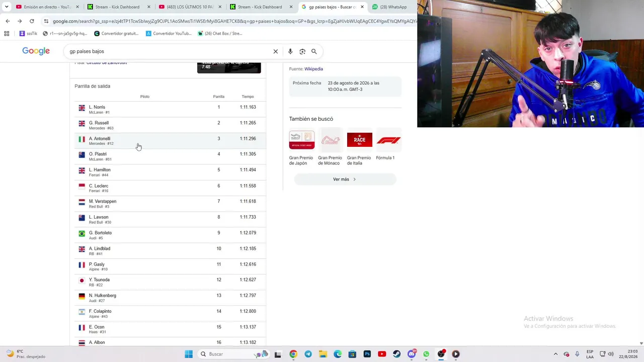Go back to the previous page
Image resolution: width=644 pixels, height=362 pixels.
pyautogui.click(x=8, y=21)
